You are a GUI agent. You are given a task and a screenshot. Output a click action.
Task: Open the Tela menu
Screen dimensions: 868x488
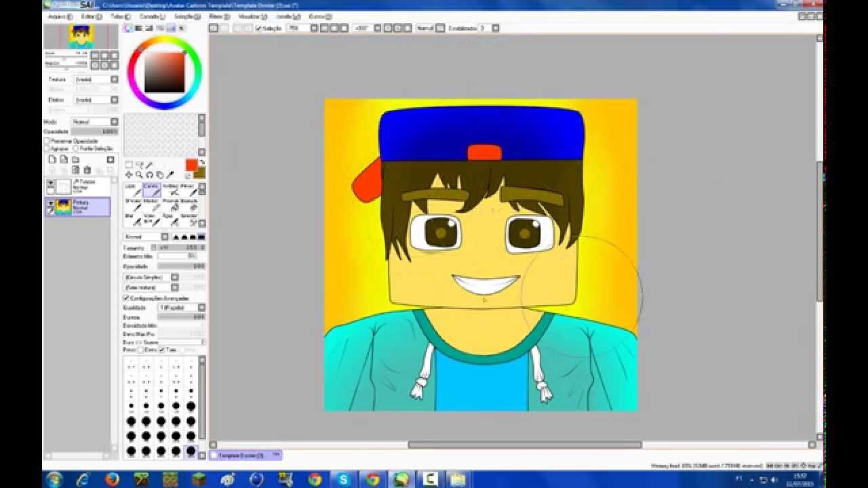[x=121, y=16]
